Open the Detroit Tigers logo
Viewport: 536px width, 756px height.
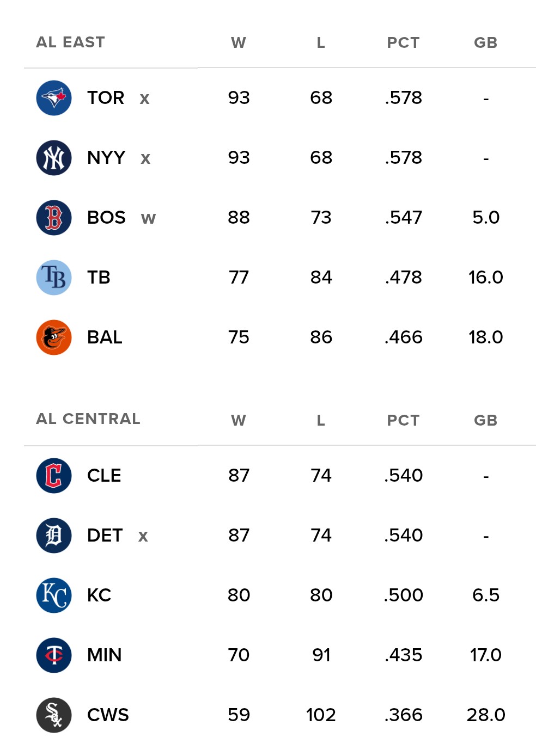54,536
